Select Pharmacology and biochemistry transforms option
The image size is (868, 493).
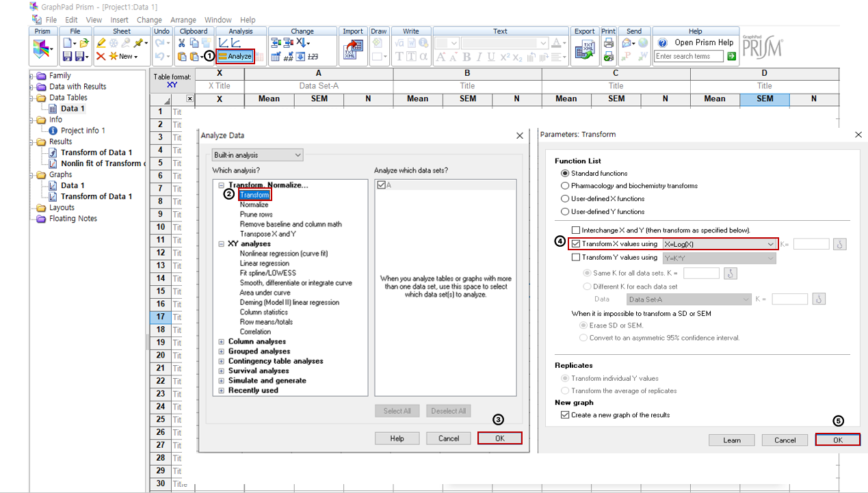pyautogui.click(x=565, y=186)
